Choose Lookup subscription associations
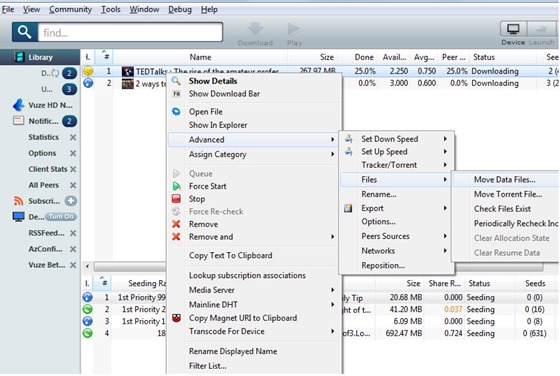This screenshot has height=376, width=560. point(247,276)
